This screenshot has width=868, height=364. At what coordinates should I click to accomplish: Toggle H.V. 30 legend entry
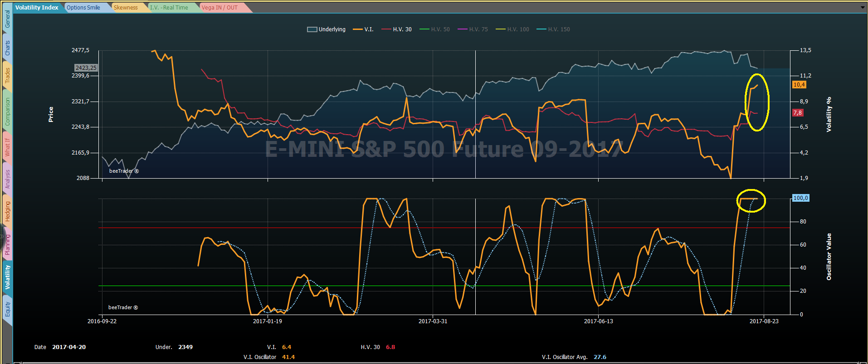[397, 29]
